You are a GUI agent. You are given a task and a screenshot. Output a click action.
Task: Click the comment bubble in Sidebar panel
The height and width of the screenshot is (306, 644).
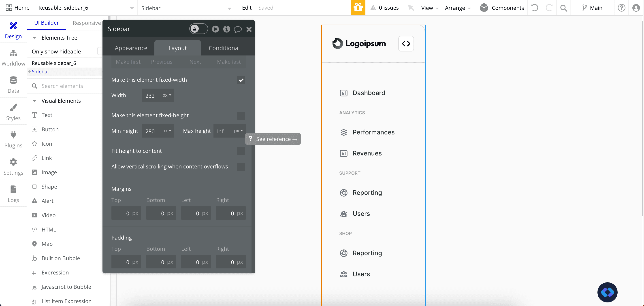click(237, 29)
